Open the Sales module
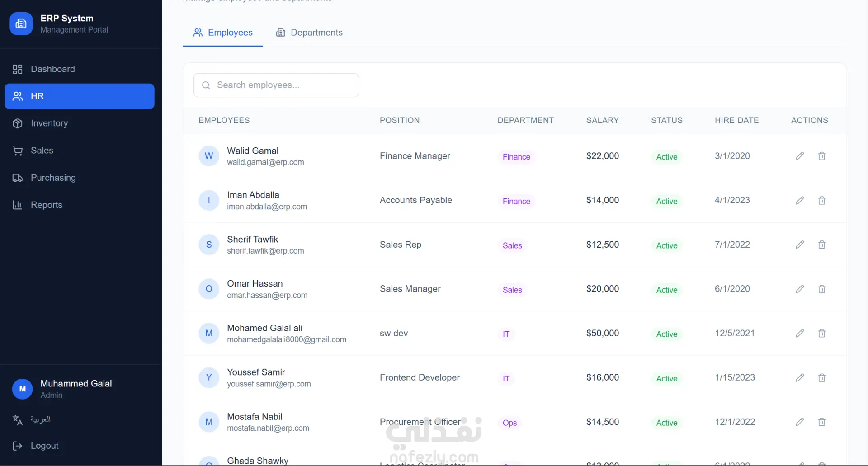The image size is (868, 466). pos(80,151)
